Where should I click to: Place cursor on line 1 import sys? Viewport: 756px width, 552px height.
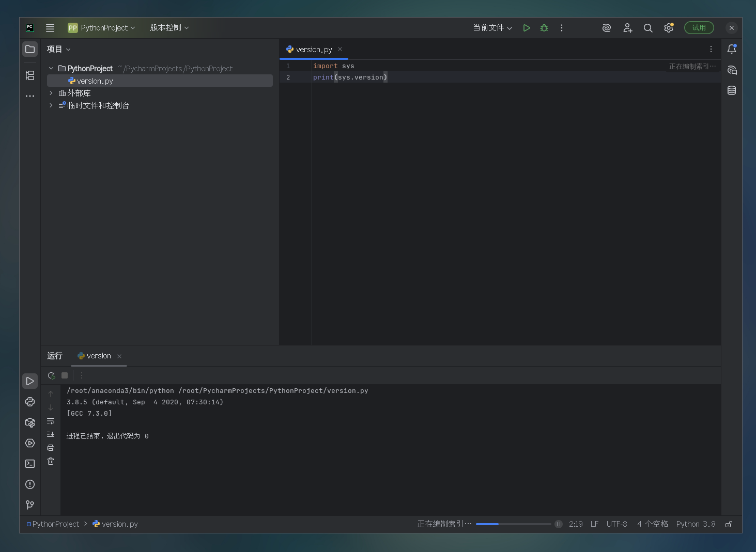(x=333, y=66)
